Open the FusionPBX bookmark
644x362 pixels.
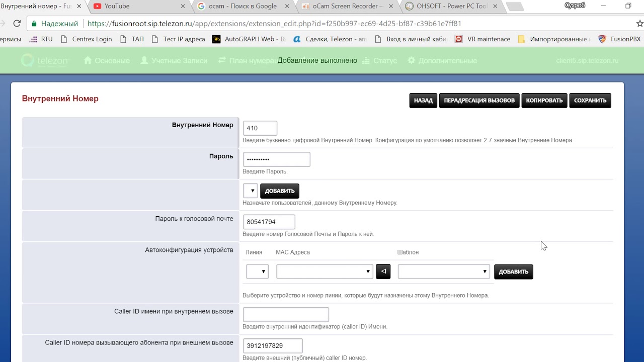point(619,39)
